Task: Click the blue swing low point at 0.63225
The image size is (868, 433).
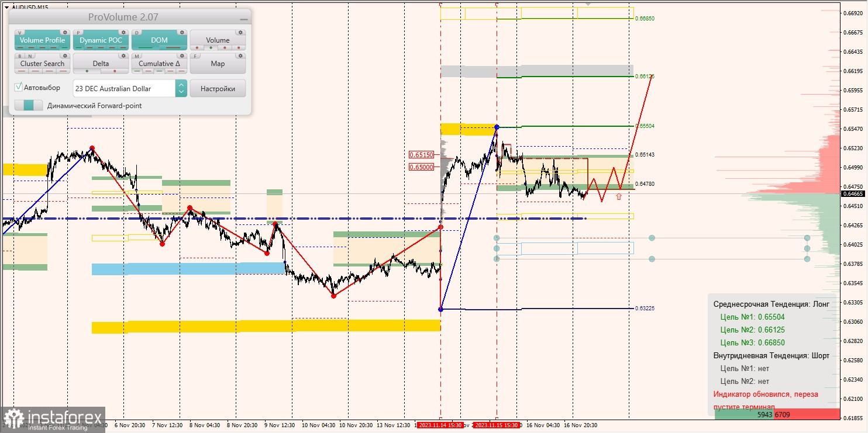Action: tap(440, 309)
